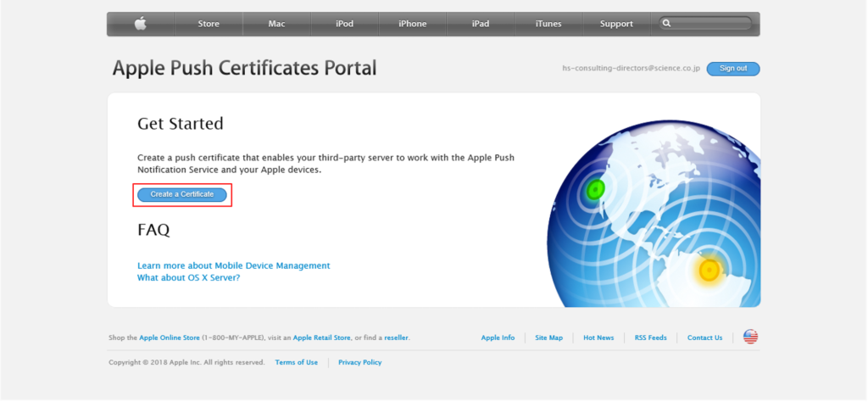View the Privacy Policy link
The image size is (868, 402).
point(359,362)
